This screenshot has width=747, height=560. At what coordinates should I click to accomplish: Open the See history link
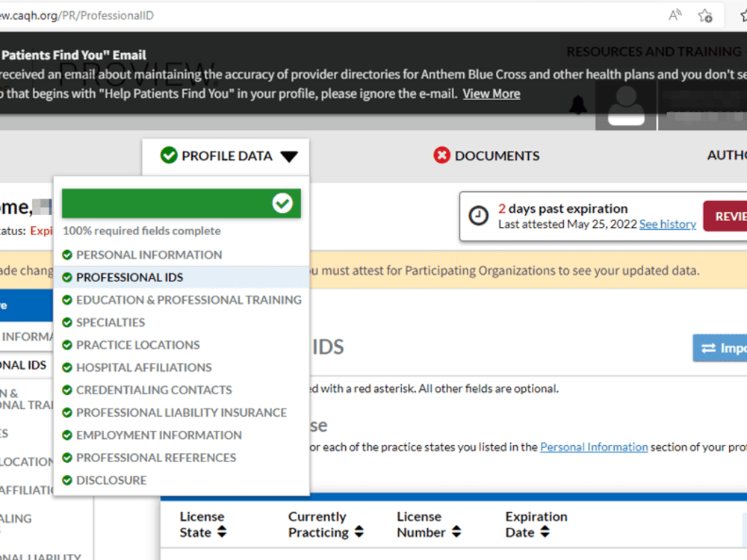[x=667, y=224]
